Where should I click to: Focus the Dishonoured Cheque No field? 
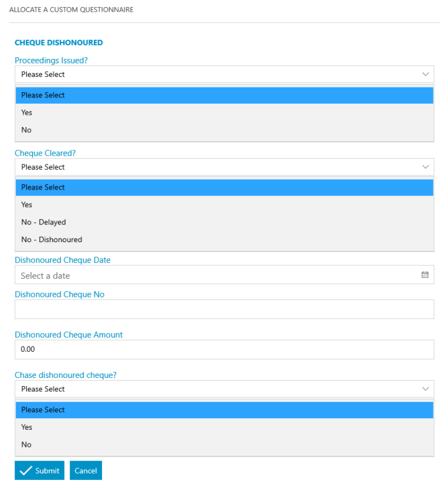click(224, 309)
